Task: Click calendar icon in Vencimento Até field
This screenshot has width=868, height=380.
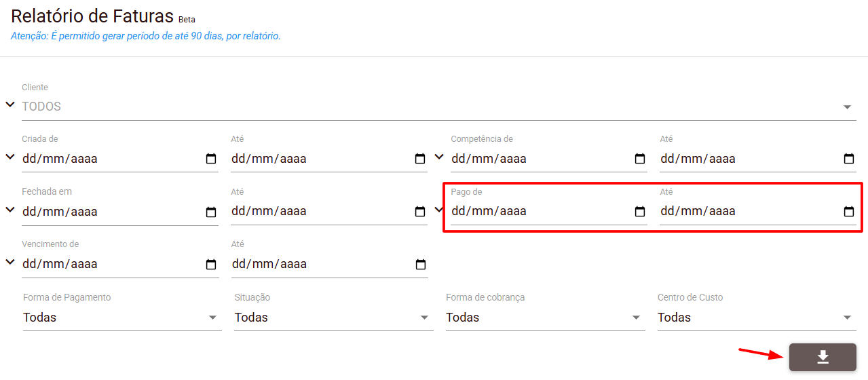Action: click(420, 264)
